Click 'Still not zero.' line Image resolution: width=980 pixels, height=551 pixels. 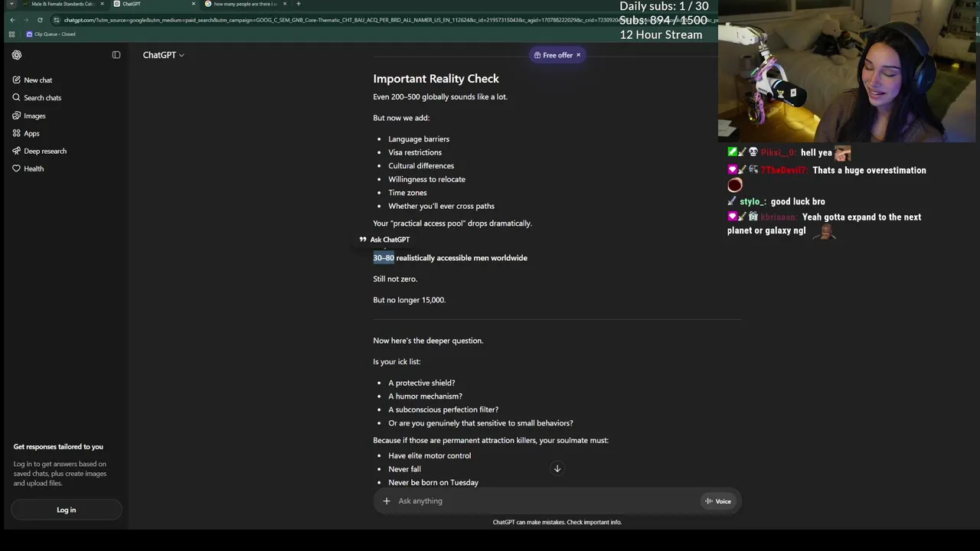tap(395, 279)
